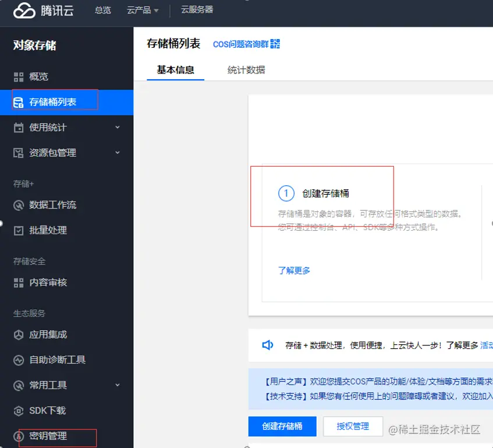Expand the 资源包管理 submenu chevron
Image resolution: width=493 pixels, height=448 pixels.
coord(118,153)
